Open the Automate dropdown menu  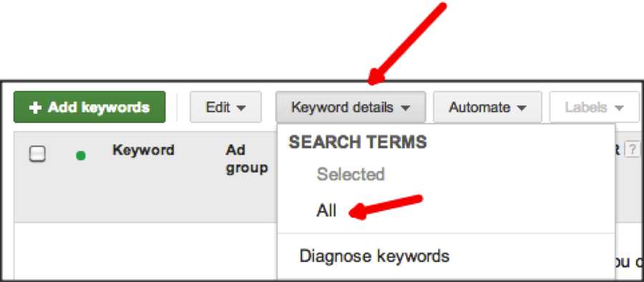[487, 107]
